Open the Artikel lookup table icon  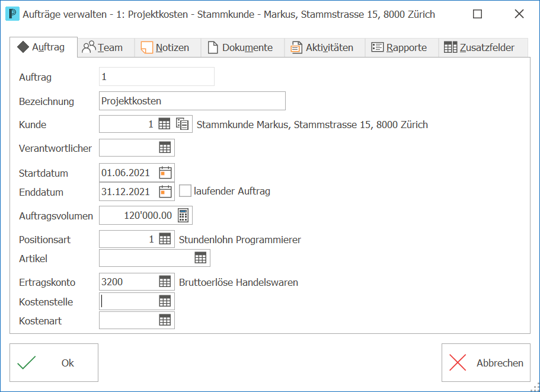coord(200,257)
